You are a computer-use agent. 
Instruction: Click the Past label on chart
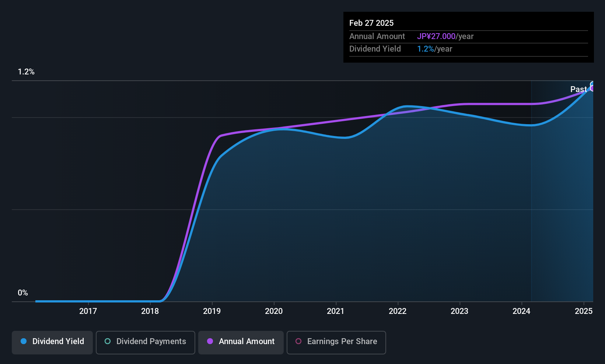[x=578, y=89]
